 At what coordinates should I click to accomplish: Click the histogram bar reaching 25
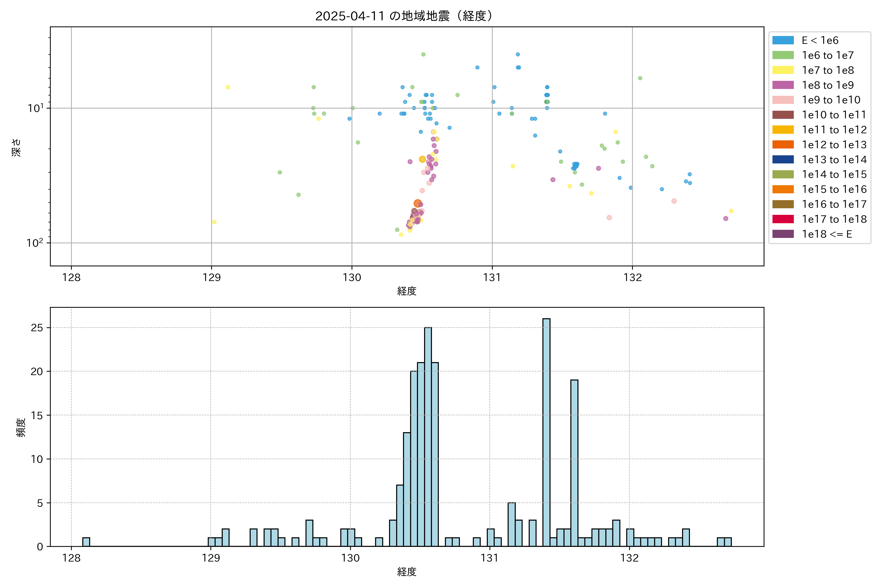(x=428, y=437)
